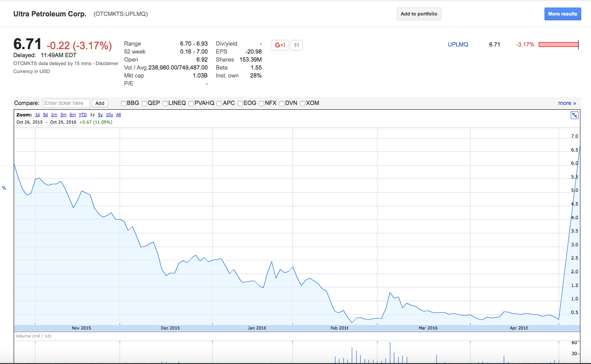This screenshot has width=591, height=364.
Task: Click the More results button
Action: [x=562, y=14]
